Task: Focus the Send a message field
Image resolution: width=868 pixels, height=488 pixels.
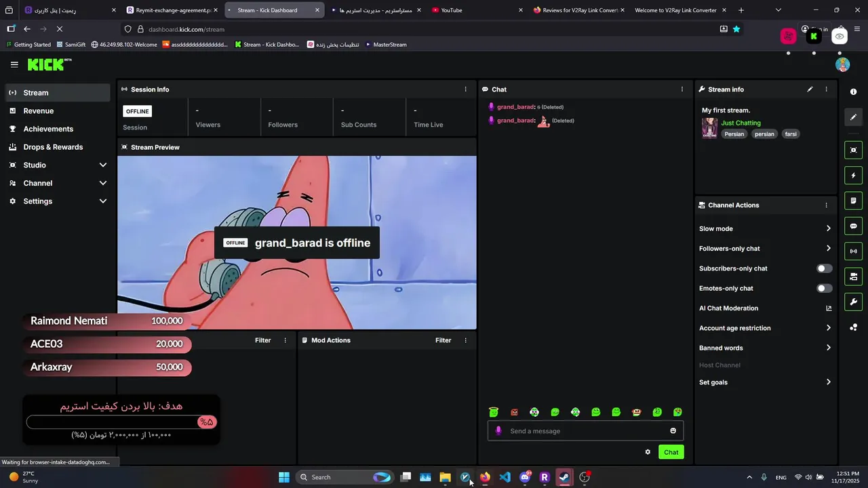Action: point(586,431)
